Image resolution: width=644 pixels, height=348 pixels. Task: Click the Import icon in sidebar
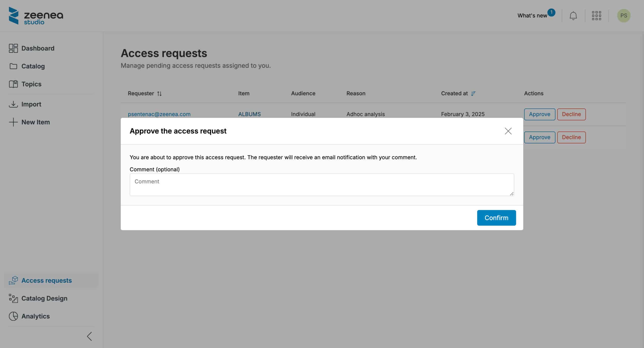(13, 104)
